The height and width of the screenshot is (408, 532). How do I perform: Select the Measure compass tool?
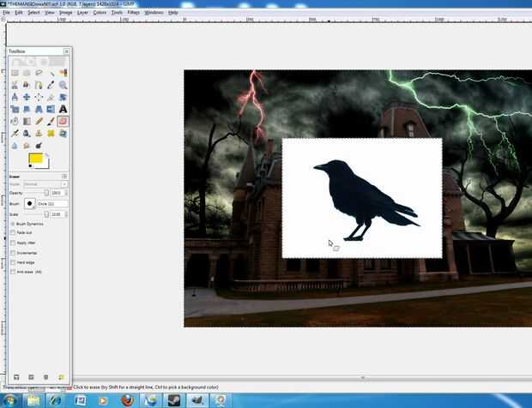click(x=15, y=97)
